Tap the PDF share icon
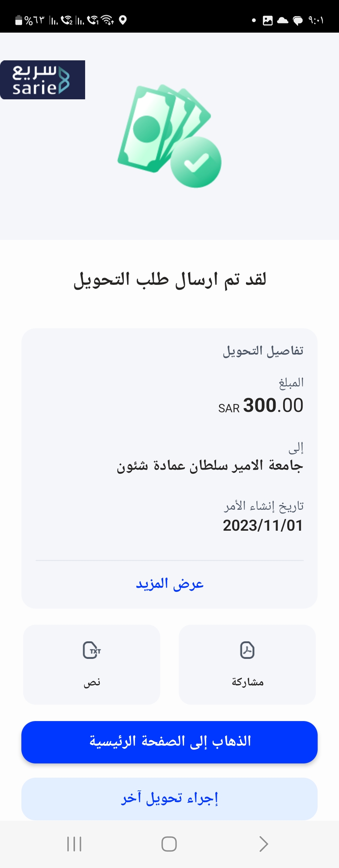 coord(247,650)
